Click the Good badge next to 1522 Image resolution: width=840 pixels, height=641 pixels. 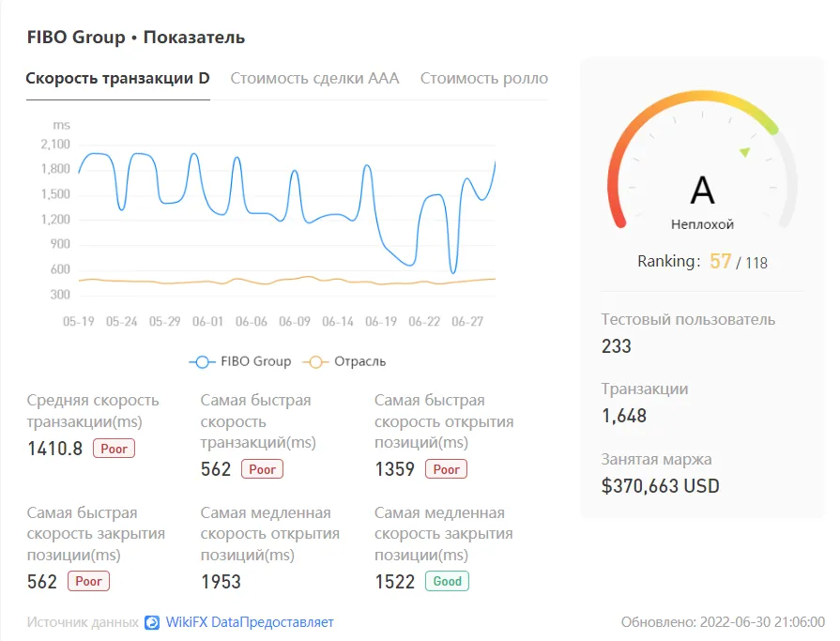point(448,581)
